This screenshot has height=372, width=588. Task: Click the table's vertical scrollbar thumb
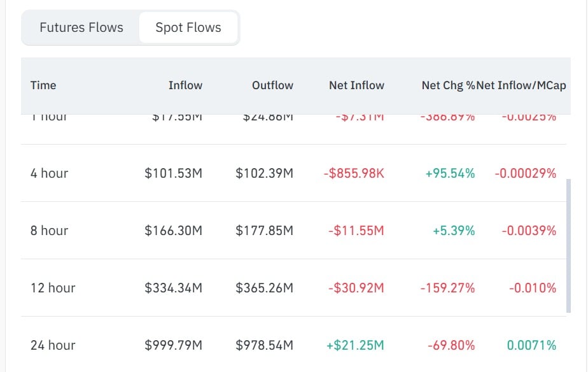click(568, 245)
